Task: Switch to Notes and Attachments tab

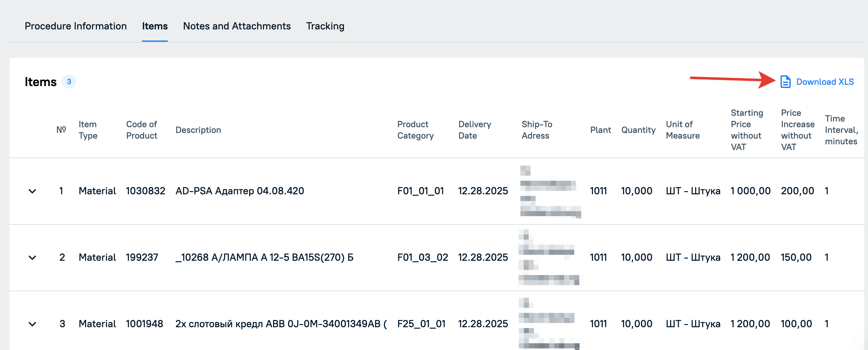Action: (x=237, y=26)
